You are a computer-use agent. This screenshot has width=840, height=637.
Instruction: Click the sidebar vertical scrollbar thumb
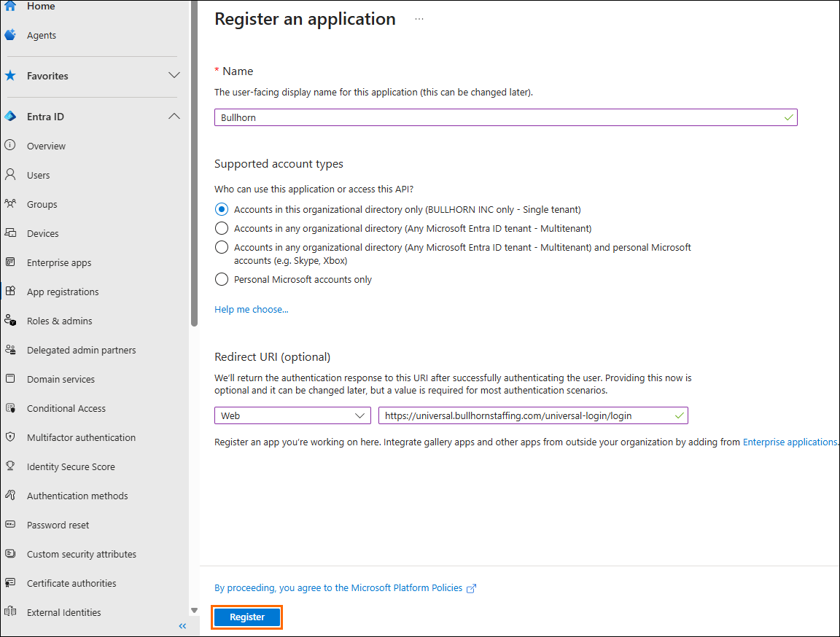(194, 163)
